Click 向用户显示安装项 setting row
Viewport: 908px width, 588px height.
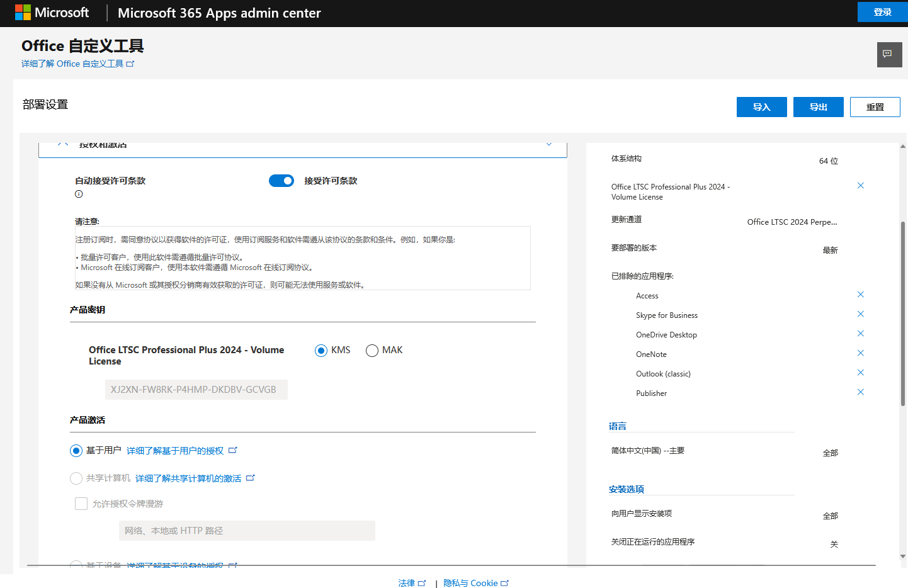[725, 514]
